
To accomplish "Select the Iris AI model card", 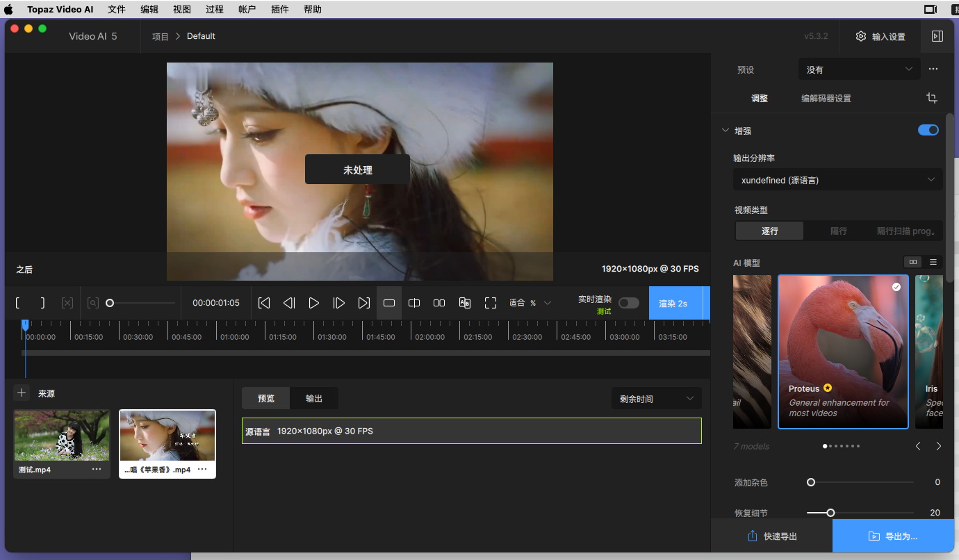I will (x=929, y=352).
